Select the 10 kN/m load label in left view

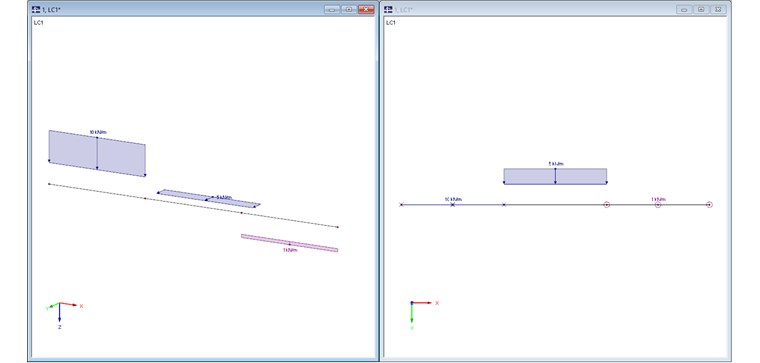point(98,132)
